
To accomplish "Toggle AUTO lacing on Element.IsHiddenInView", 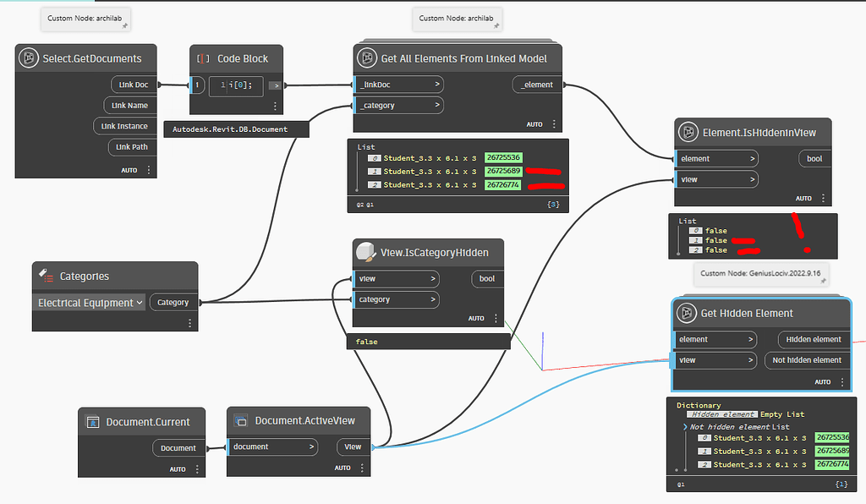I will [803, 198].
